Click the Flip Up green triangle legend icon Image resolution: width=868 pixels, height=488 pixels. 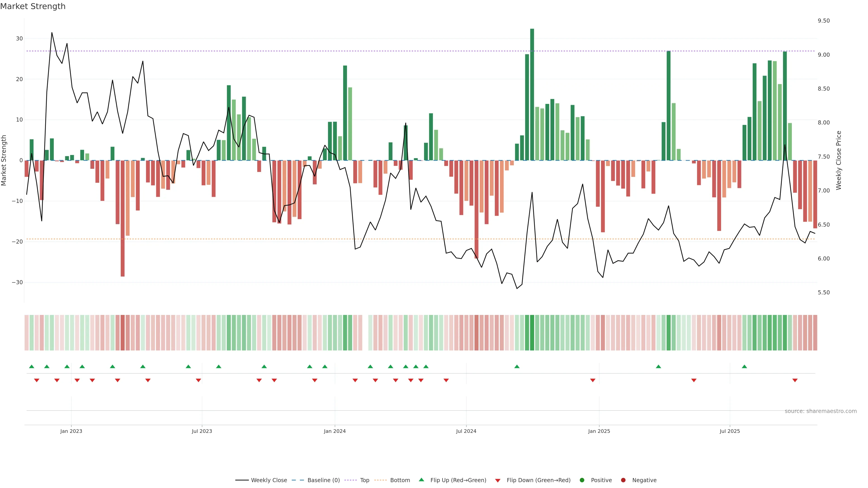tap(421, 480)
